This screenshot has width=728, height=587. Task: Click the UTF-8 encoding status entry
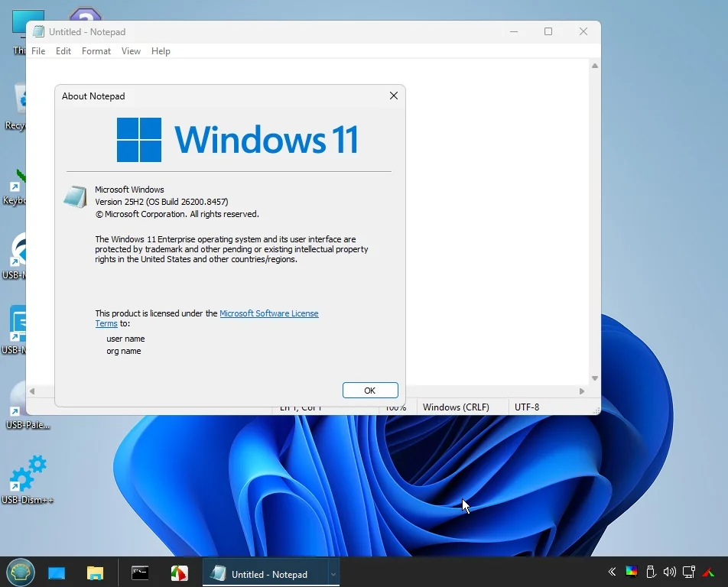point(527,407)
